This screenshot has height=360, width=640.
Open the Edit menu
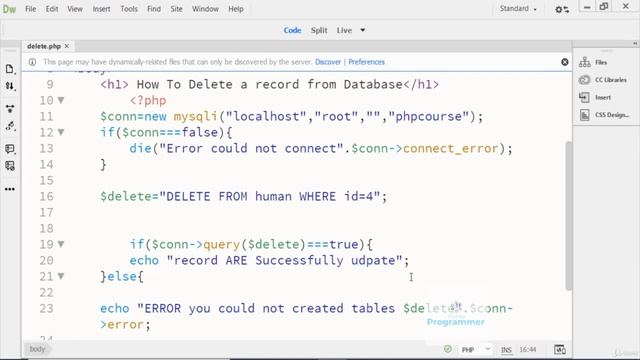click(52, 9)
